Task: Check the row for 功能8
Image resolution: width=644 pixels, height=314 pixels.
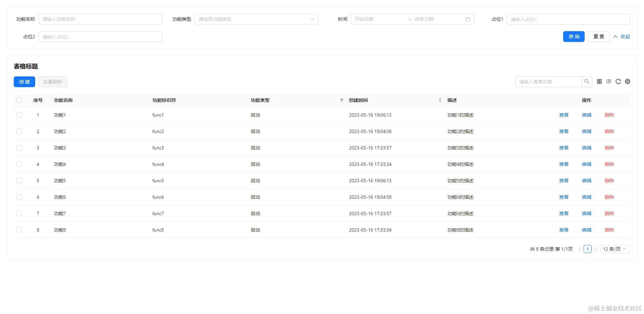Action: 19,230
